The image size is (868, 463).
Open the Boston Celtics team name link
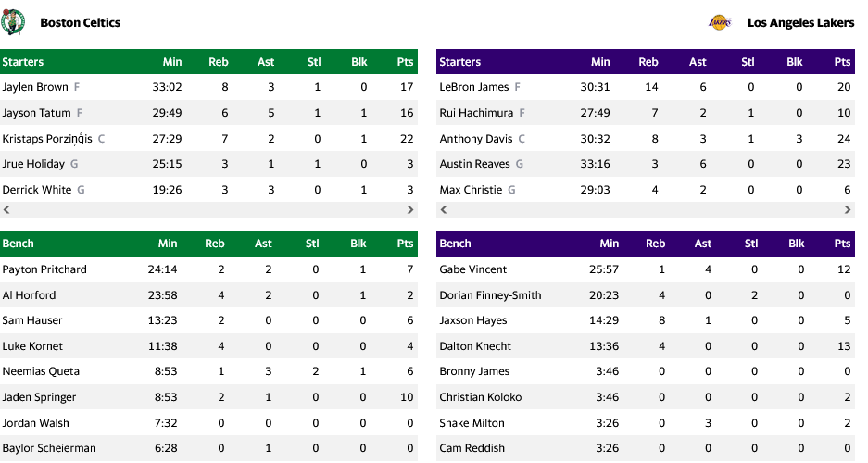pyautogui.click(x=80, y=22)
